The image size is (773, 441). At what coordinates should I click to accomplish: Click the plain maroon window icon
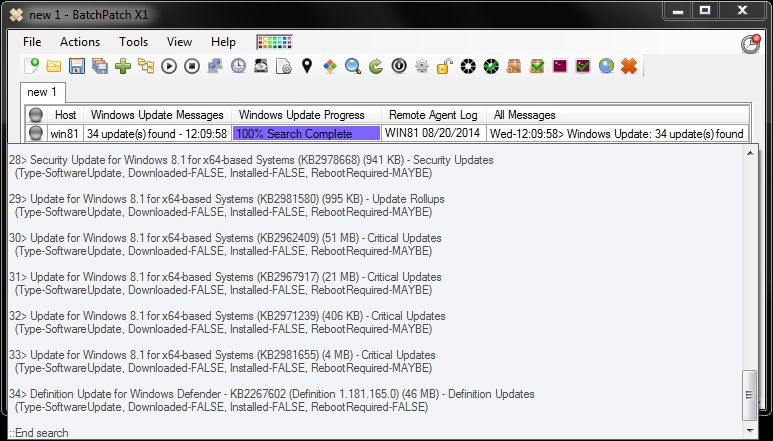click(x=560, y=66)
